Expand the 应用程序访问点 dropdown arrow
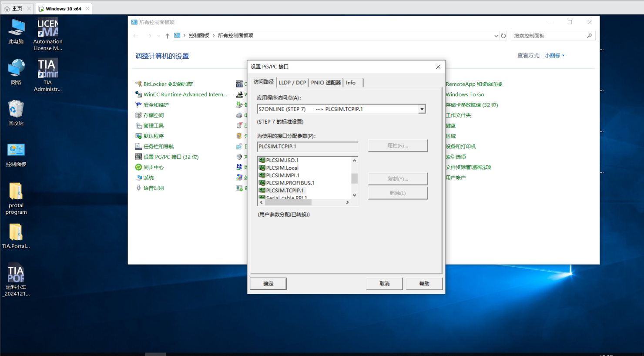644x356 pixels. click(422, 109)
